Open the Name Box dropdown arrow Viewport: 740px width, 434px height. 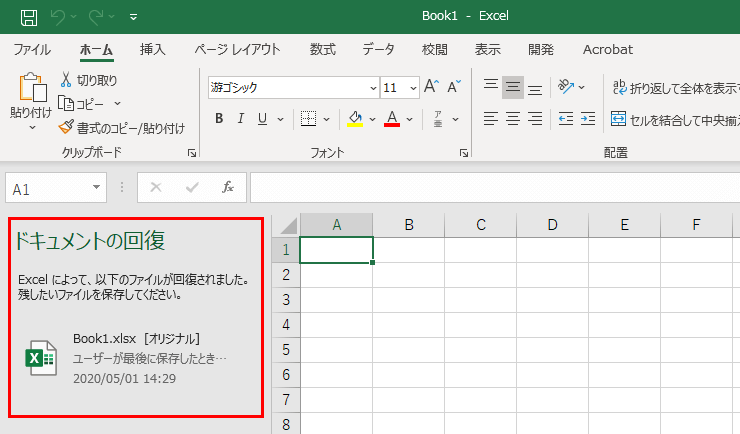[96, 187]
